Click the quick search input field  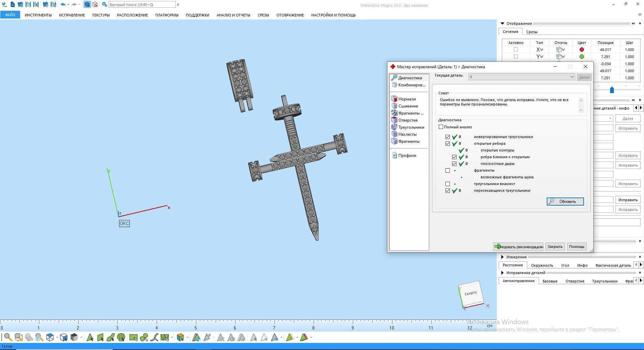(x=142, y=5)
